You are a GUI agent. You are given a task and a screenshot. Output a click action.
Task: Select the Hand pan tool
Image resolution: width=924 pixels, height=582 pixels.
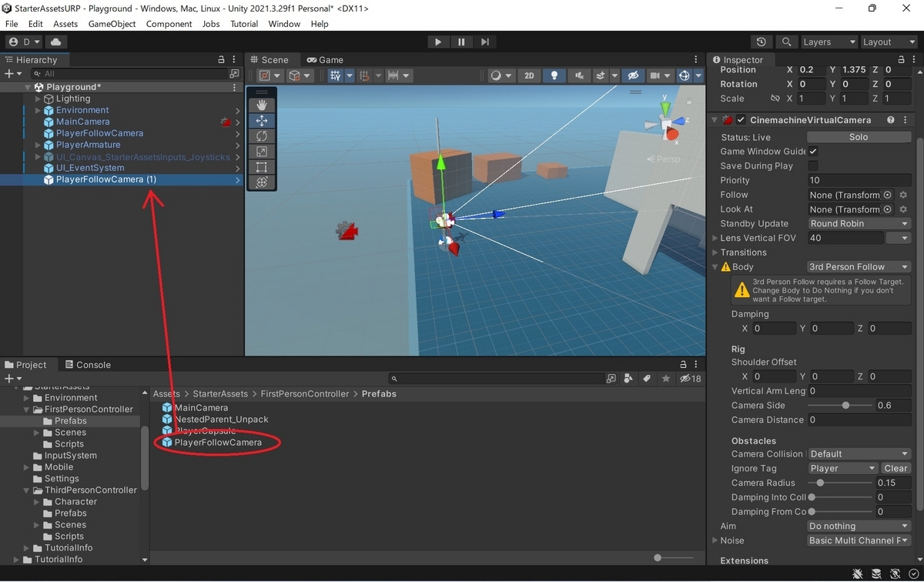point(261,105)
